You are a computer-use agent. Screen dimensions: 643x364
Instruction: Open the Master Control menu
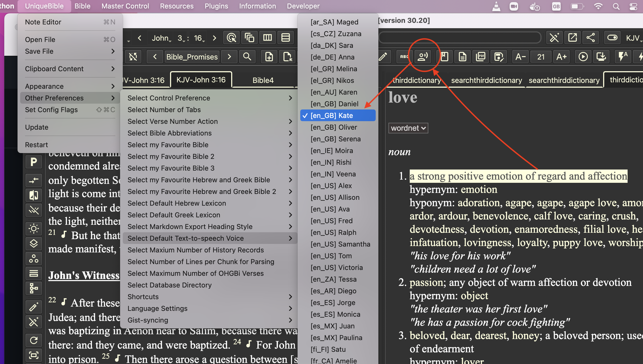coord(125,6)
